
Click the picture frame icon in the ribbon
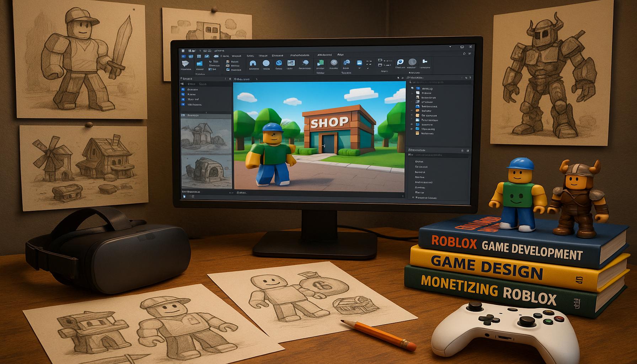[290, 63]
